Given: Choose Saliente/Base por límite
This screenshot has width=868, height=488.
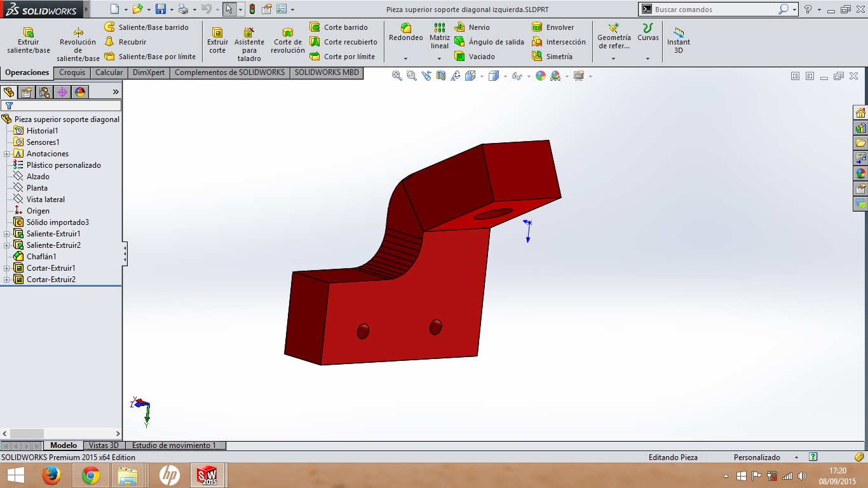Looking at the screenshot, I should 150,57.
